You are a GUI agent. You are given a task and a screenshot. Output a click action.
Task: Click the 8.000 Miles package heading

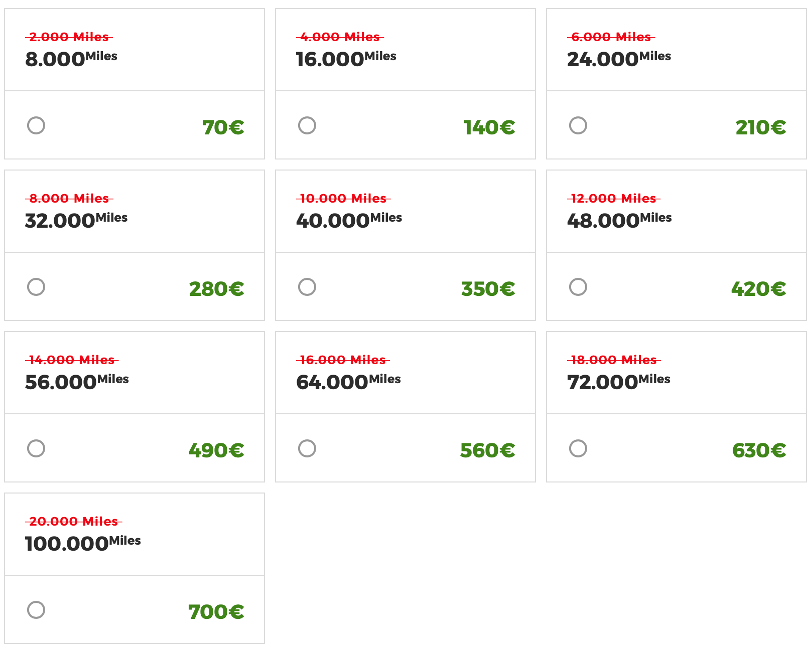(71, 59)
